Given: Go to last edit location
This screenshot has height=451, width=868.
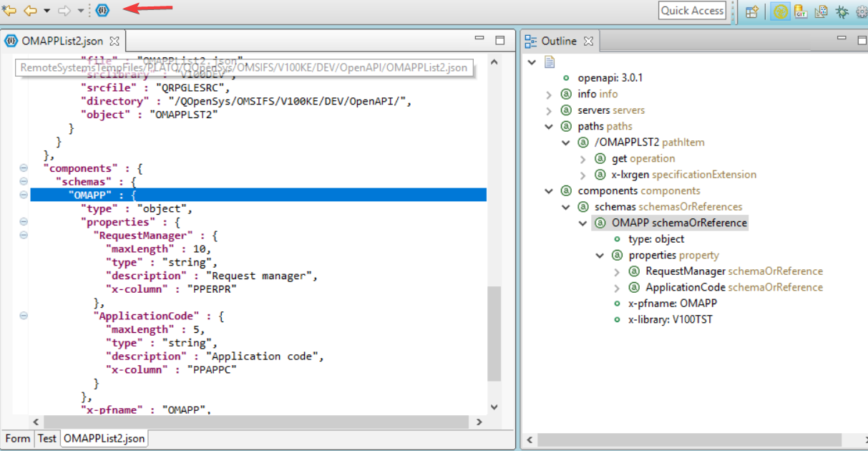Looking at the screenshot, I should point(9,11).
